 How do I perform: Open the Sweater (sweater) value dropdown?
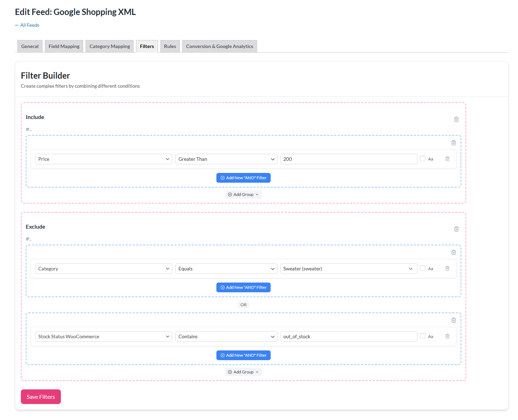click(348, 269)
